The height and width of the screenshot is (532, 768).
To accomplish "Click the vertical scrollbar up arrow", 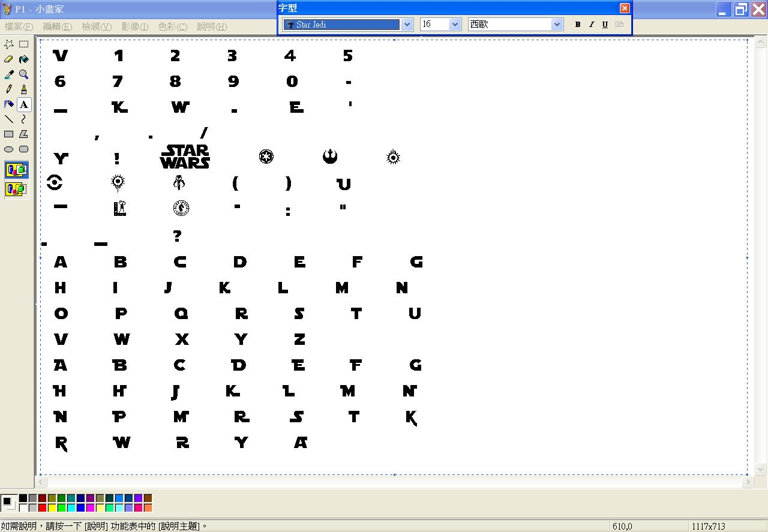I will [x=760, y=43].
